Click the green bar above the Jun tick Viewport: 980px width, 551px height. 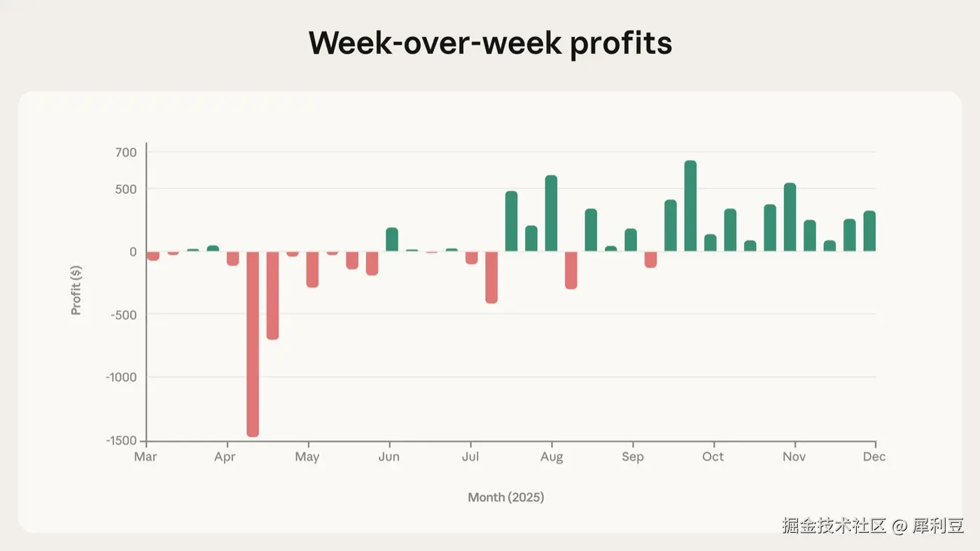click(392, 239)
